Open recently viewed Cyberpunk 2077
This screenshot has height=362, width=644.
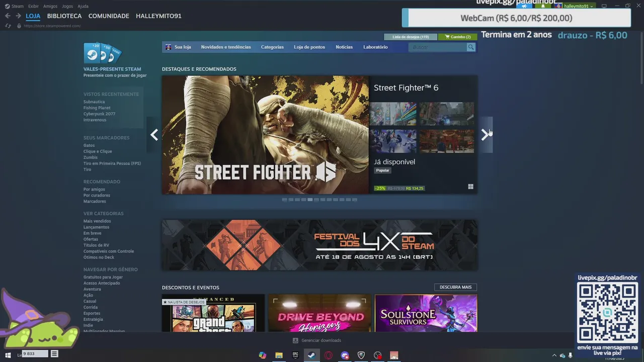(99, 114)
